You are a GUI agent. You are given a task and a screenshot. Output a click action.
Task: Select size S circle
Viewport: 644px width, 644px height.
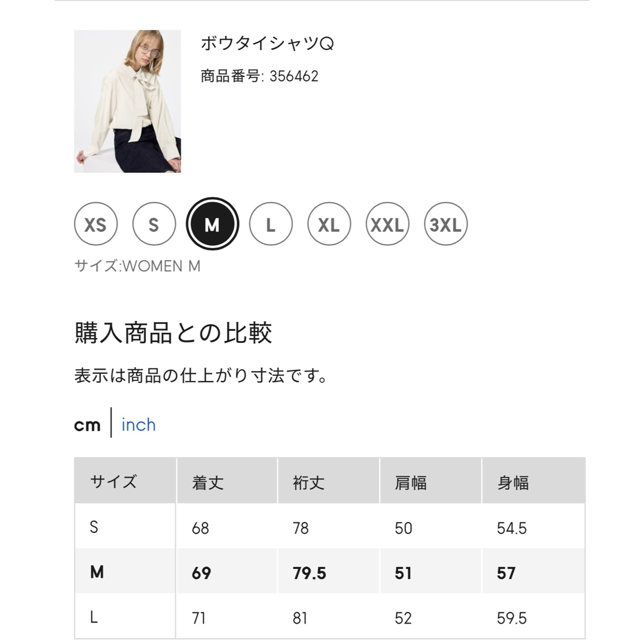[154, 224]
